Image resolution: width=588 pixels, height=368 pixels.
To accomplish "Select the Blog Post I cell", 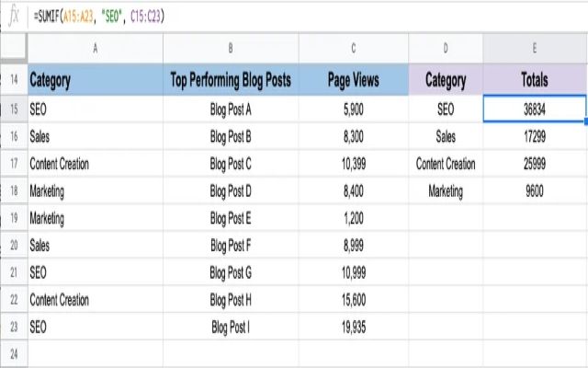I will tap(231, 327).
